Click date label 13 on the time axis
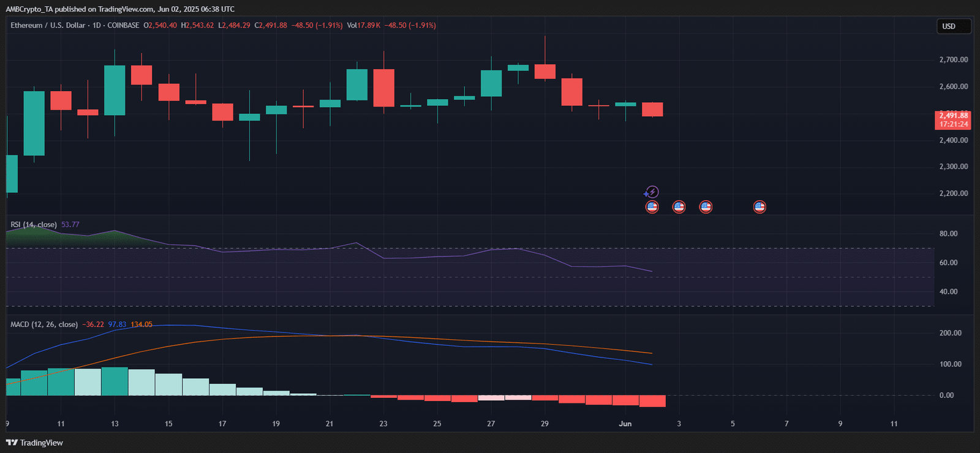Screen dimensions: 980x453 pyautogui.click(x=115, y=424)
